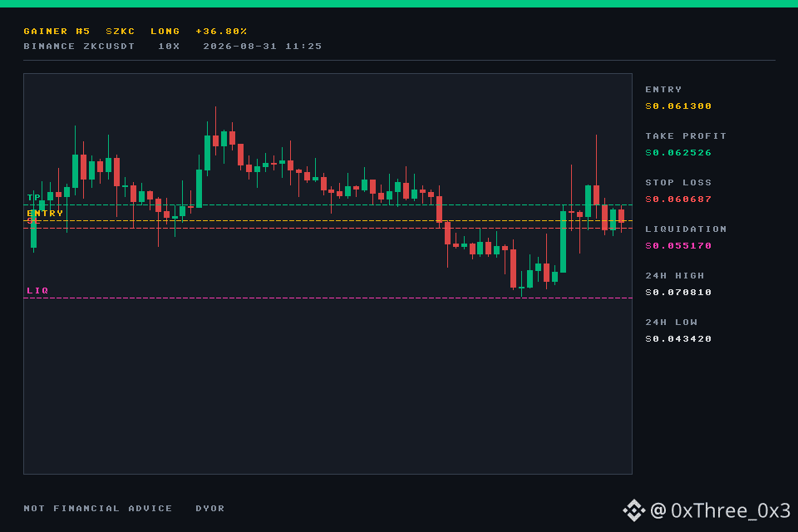Click the +36.80% gain figure
798x532 pixels.
[x=221, y=32]
